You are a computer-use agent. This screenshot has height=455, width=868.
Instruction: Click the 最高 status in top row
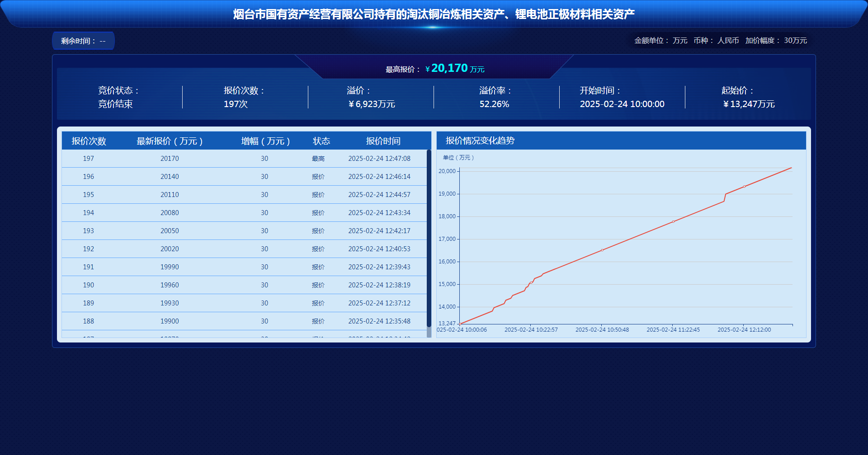click(318, 159)
